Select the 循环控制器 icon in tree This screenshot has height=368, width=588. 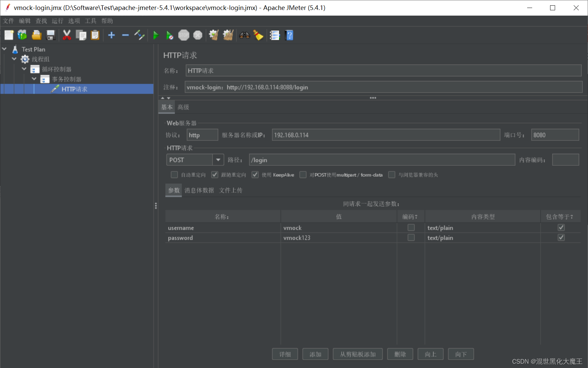point(35,69)
